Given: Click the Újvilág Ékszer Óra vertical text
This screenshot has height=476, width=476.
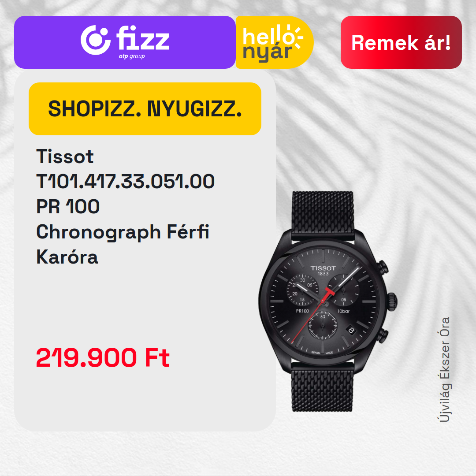Looking at the screenshot, I should (445, 369).
